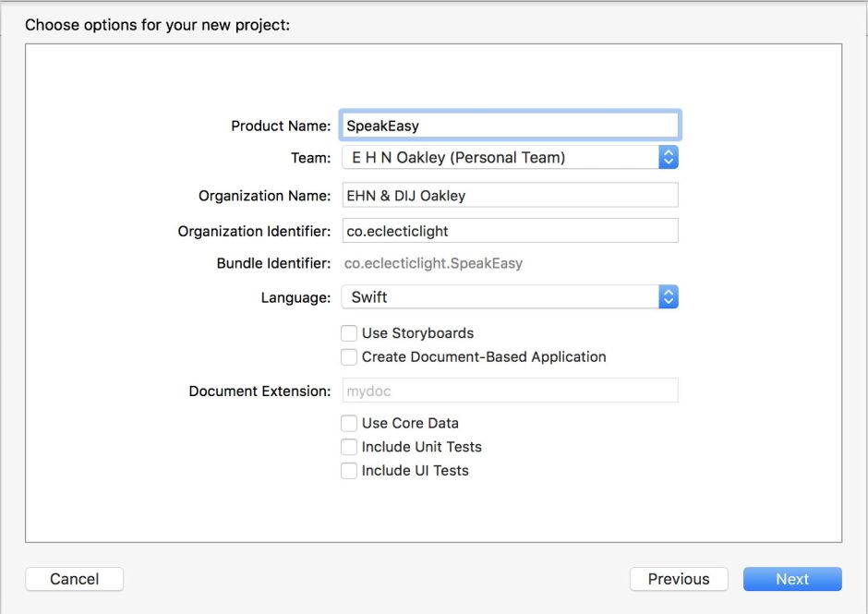Click the Product Name text field
Screen dimensions: 868x614
click(510, 126)
